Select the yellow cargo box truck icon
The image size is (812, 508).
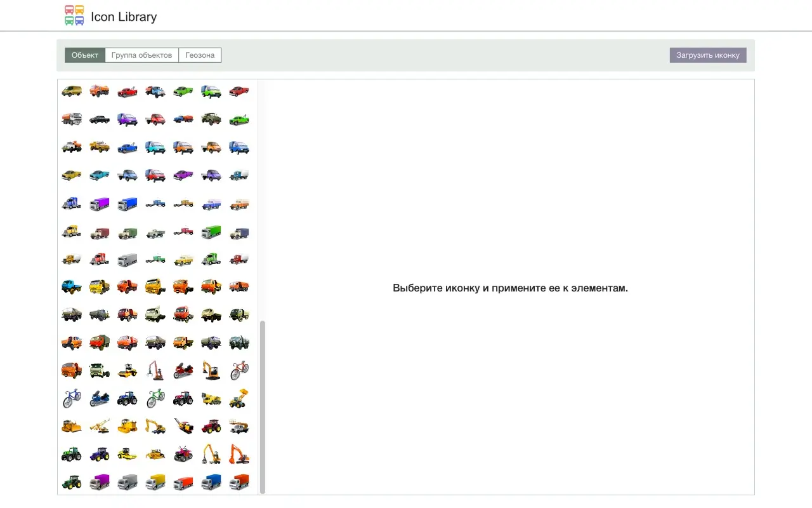coord(155,482)
